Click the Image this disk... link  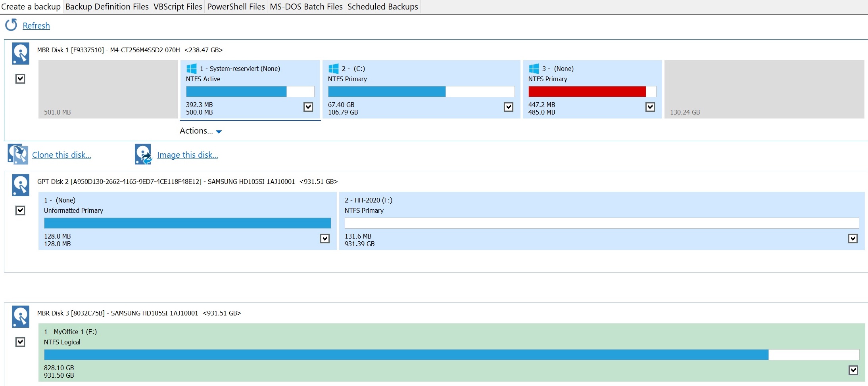[x=188, y=155]
